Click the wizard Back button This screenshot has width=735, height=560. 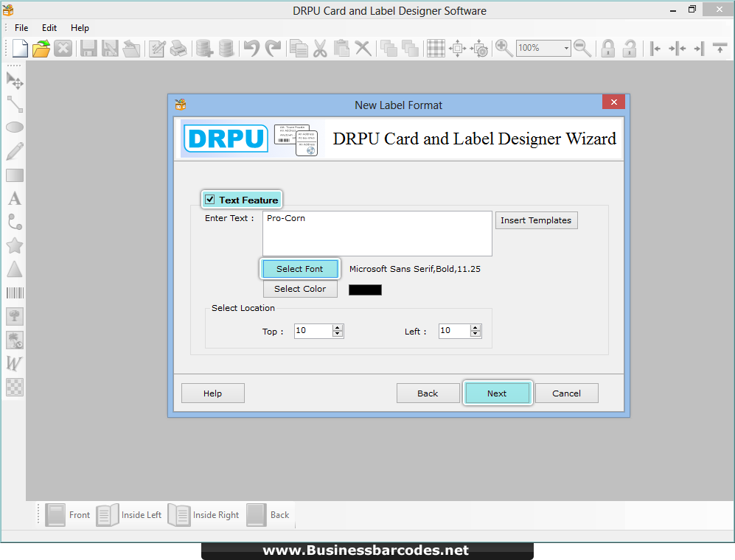[x=428, y=393]
